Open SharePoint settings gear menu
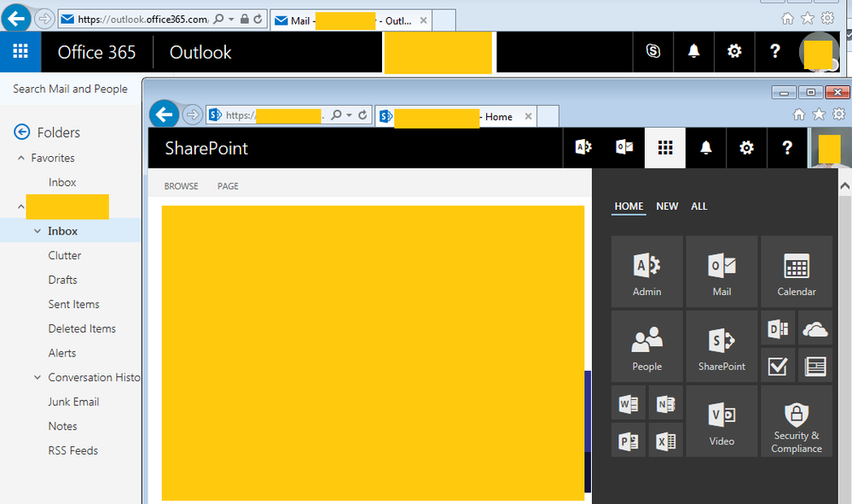 click(746, 148)
